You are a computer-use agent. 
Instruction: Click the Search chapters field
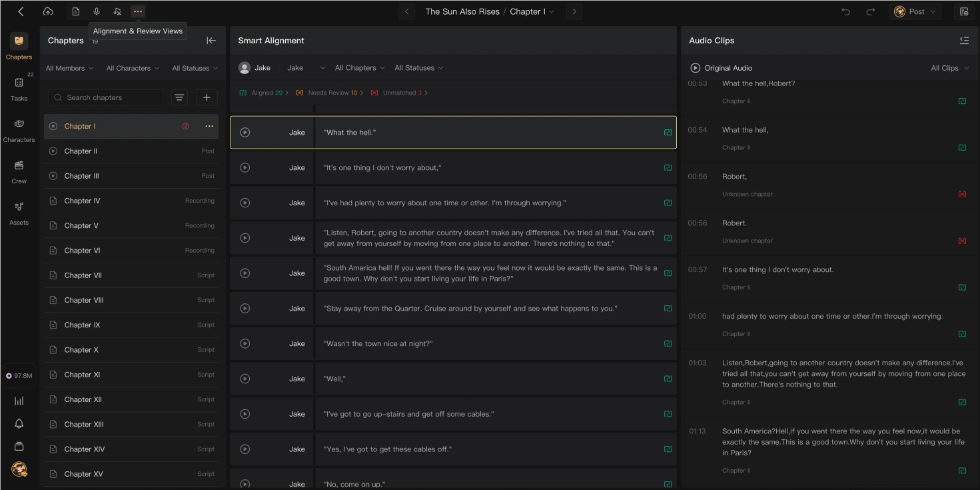[105, 97]
